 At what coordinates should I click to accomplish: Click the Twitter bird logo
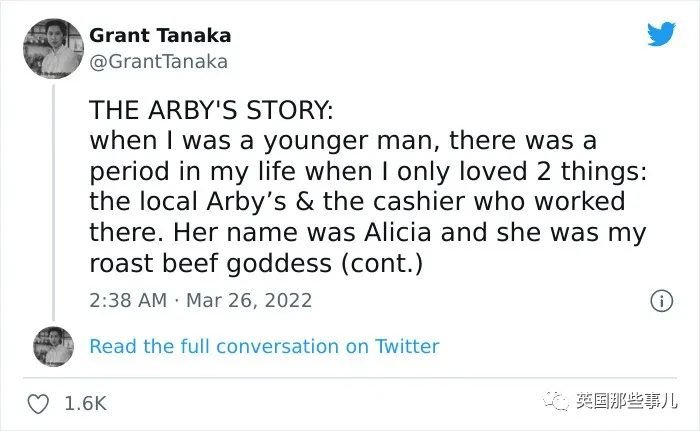[x=661, y=34]
